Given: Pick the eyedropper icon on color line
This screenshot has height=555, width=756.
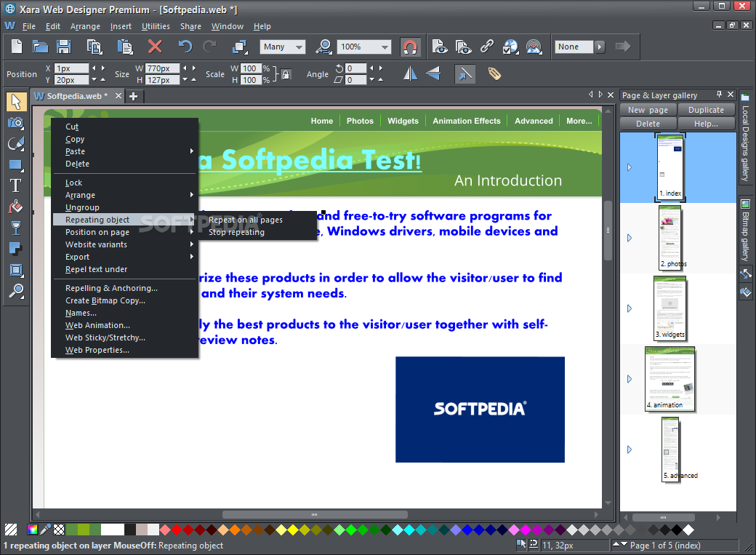Looking at the screenshot, I should (45, 530).
